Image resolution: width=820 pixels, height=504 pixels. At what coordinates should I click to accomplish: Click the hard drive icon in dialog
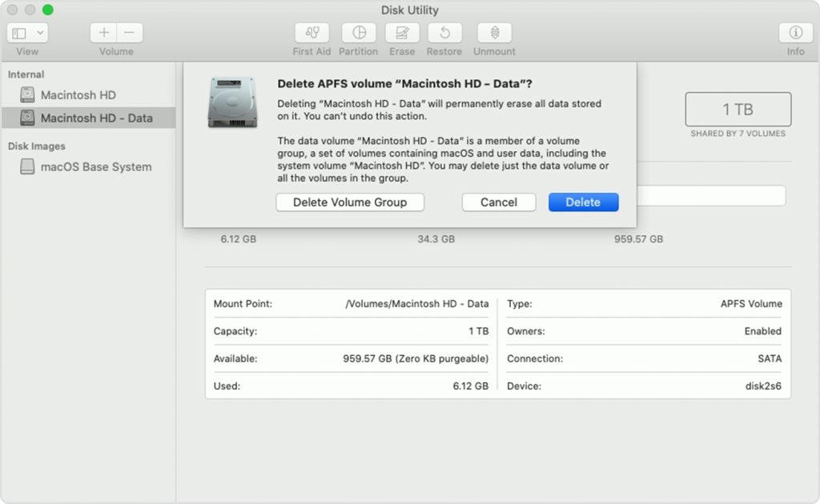coord(233,102)
